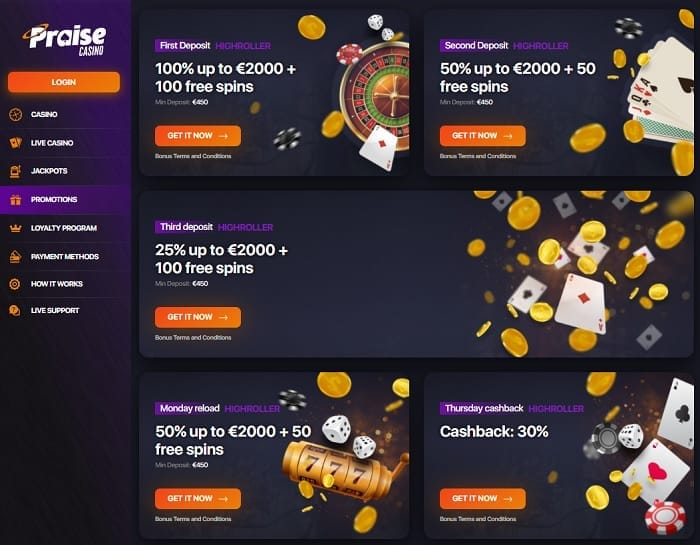Screen dimensions: 700x545
Task: Click the Praise Casino logo
Action: point(64,40)
